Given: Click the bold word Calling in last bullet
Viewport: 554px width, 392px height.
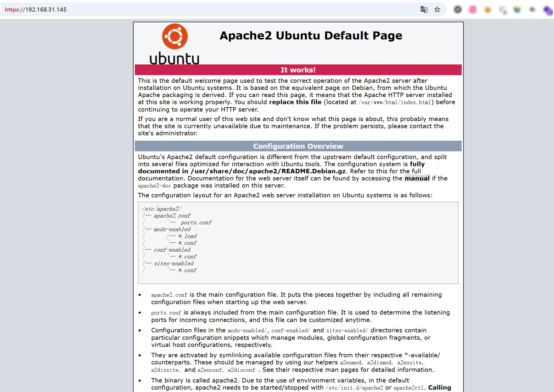Looking at the screenshot, I should pos(439,388).
